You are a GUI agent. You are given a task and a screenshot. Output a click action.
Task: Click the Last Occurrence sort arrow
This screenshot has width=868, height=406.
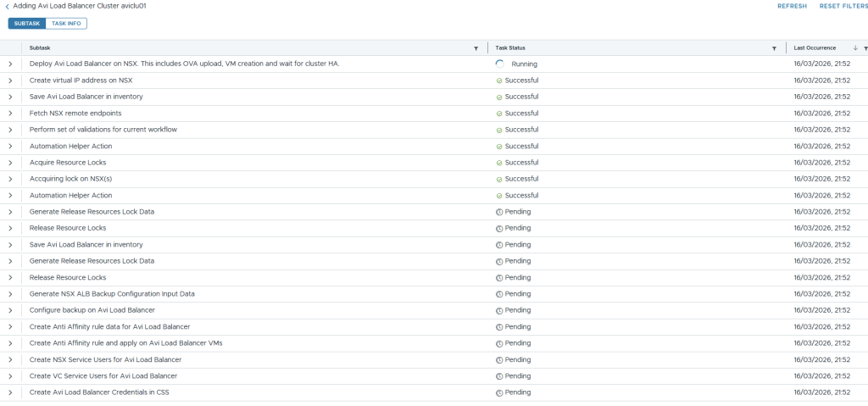pos(854,48)
